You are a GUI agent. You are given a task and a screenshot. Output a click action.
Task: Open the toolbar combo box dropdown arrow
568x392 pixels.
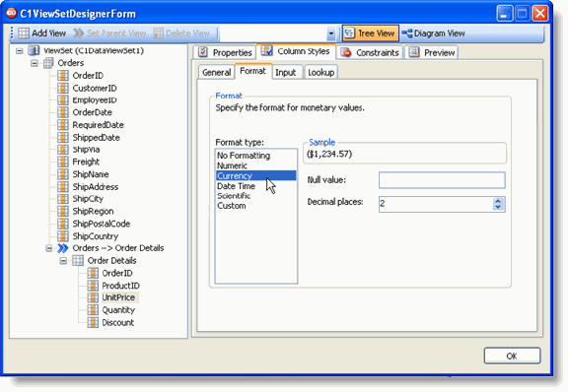click(x=330, y=34)
